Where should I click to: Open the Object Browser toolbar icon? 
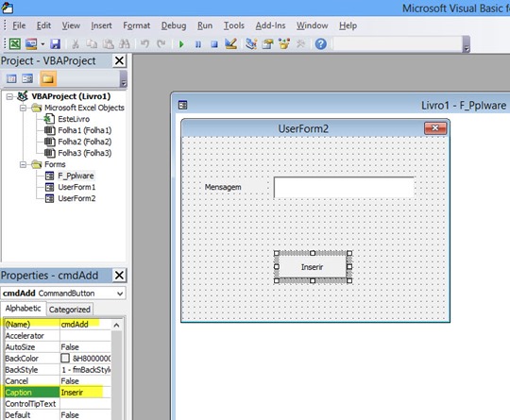click(x=284, y=43)
